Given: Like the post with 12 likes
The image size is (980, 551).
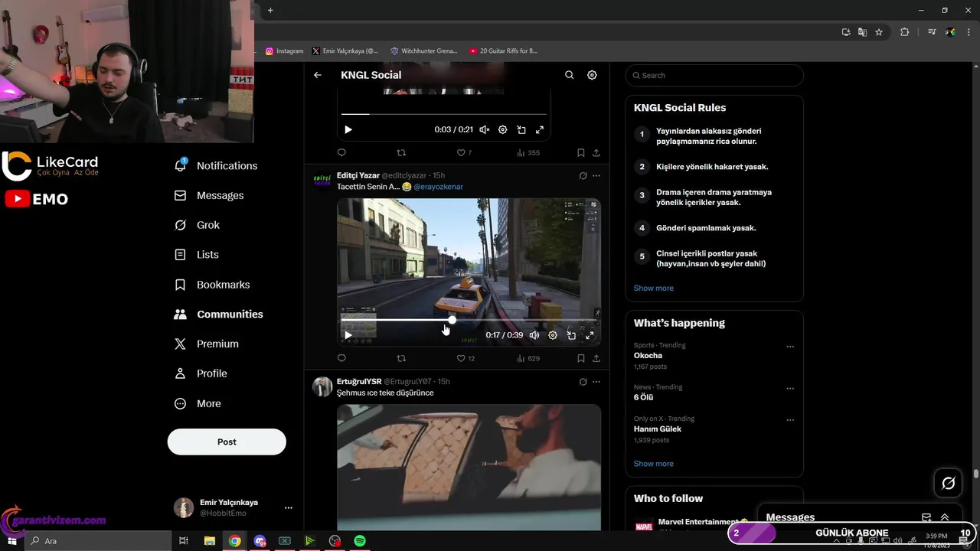Looking at the screenshot, I should point(465,358).
